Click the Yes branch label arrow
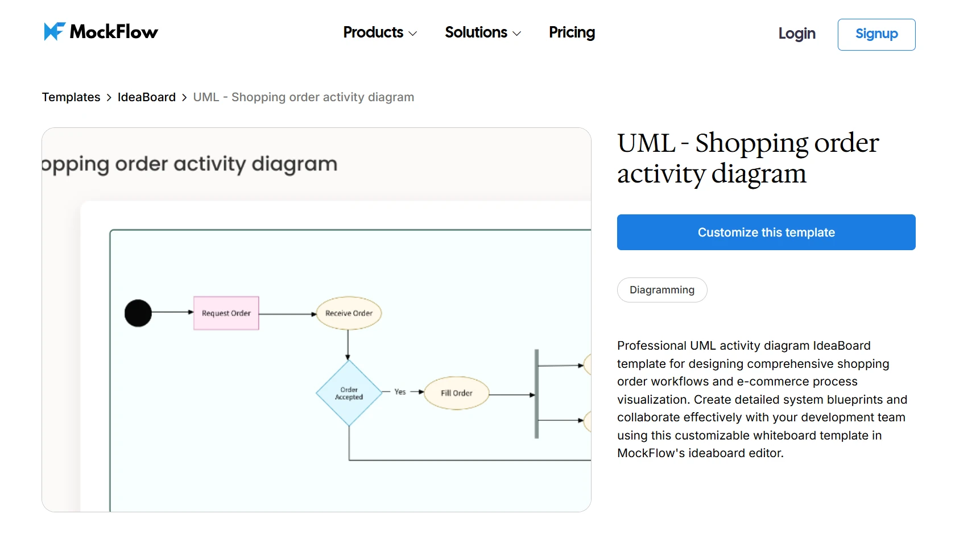The width and height of the screenshot is (980, 543). (x=400, y=392)
